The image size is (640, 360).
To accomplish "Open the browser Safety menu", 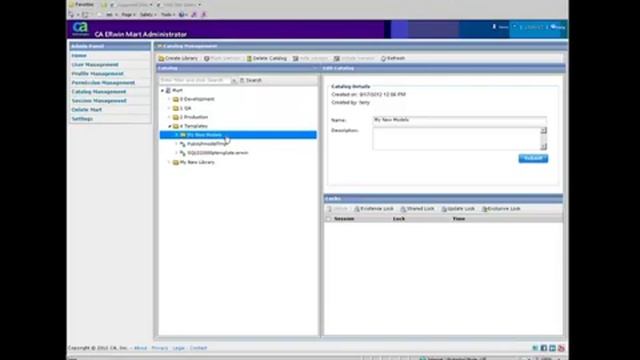I will (x=147, y=15).
